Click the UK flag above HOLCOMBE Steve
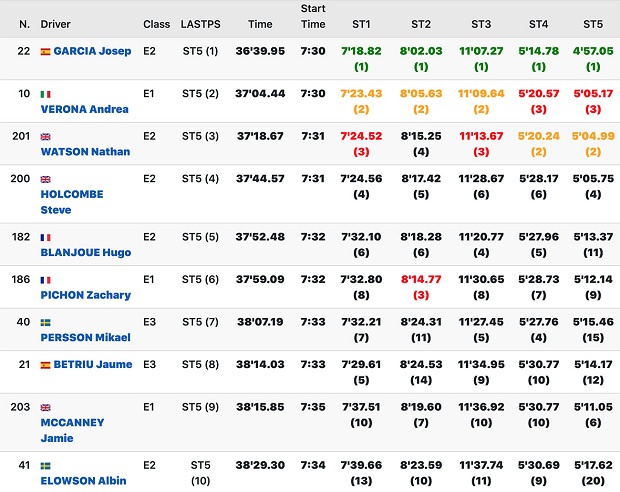This screenshot has height=492, width=620. pyautogui.click(x=45, y=179)
